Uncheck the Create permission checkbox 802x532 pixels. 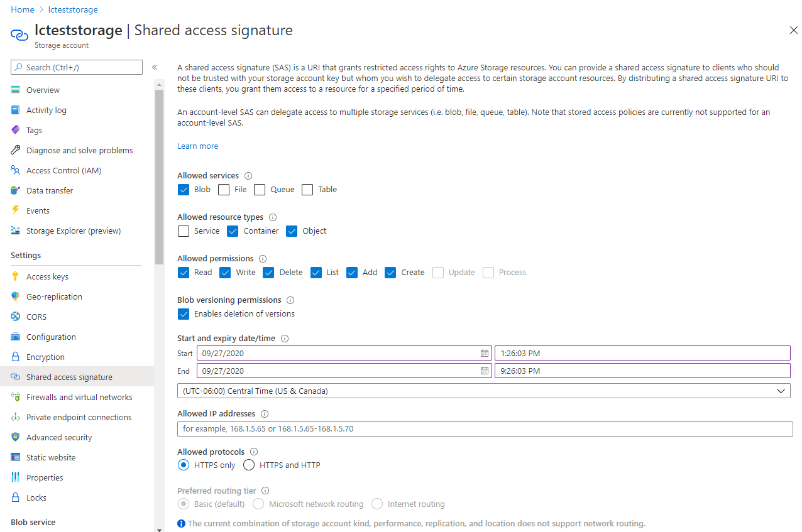[x=390, y=273]
